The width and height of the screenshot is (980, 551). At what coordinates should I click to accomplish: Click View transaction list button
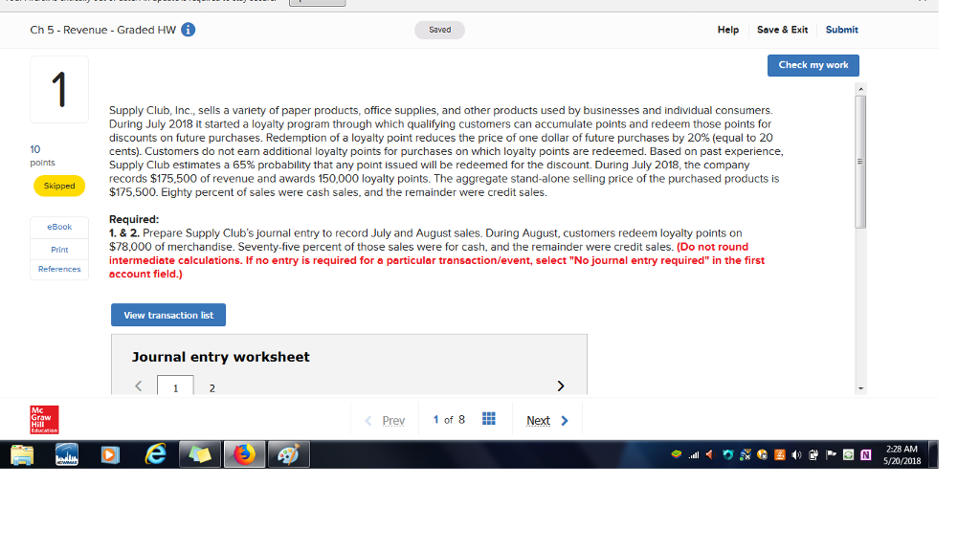click(168, 315)
